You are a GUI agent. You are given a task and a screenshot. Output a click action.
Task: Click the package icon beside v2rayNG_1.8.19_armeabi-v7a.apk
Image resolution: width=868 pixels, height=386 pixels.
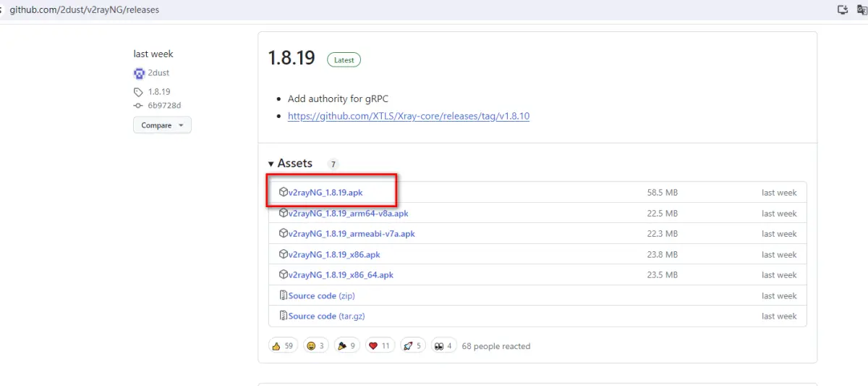(x=284, y=234)
